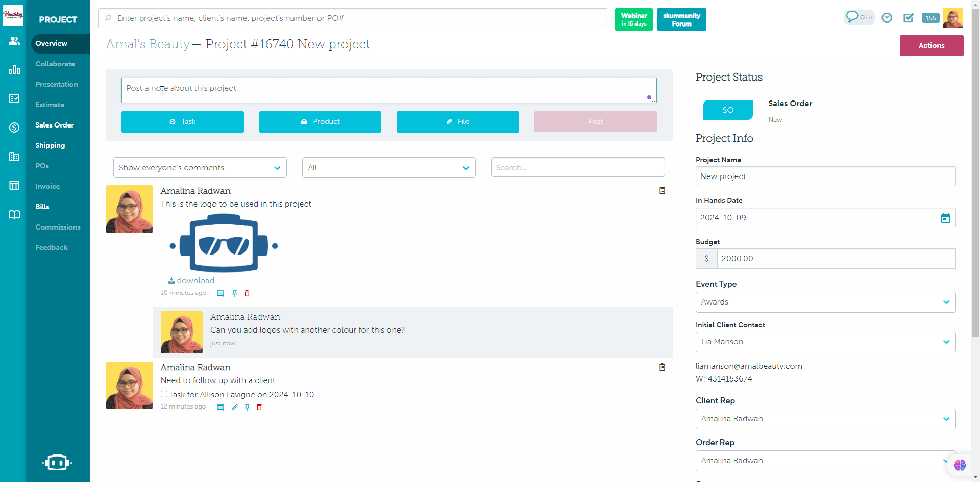Click the pin icon under the logo comment

pyautogui.click(x=235, y=293)
